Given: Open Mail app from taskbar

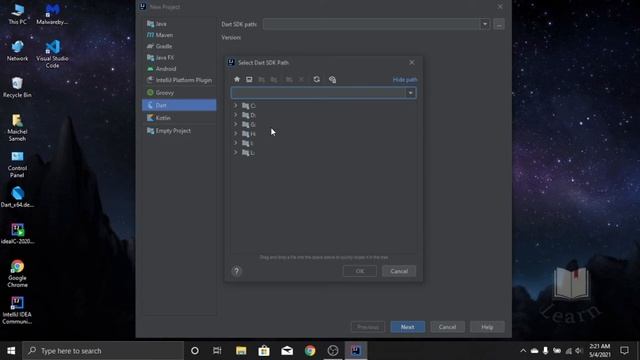Looking at the screenshot, I should (287, 351).
